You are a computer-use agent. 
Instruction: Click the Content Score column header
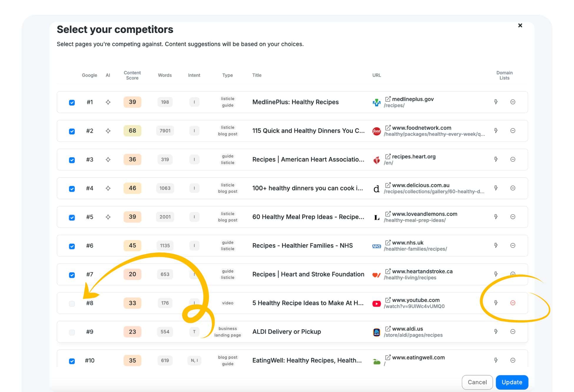pyautogui.click(x=132, y=75)
